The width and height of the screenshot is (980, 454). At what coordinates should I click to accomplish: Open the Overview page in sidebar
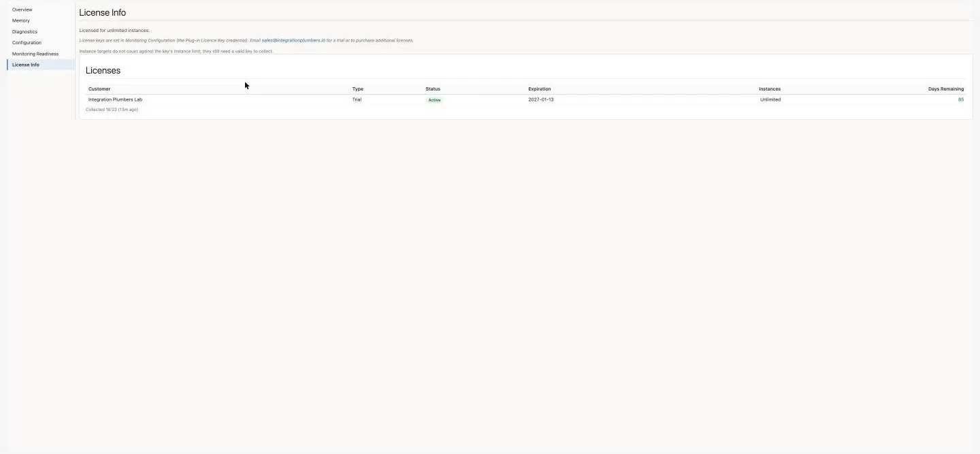point(22,10)
